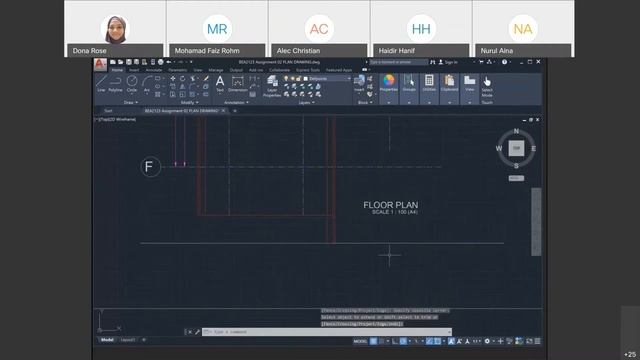
Task: Click the Open file quick access icon
Action: click(x=120, y=62)
